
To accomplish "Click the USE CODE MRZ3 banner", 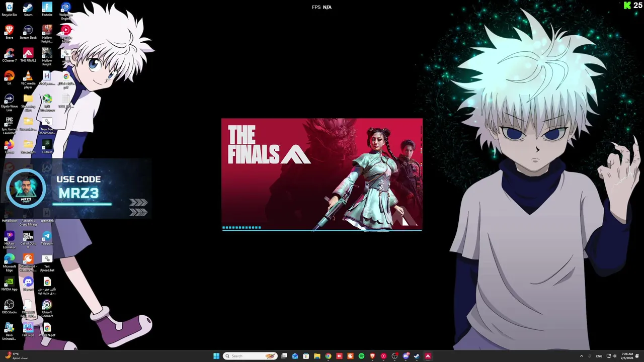I will click(x=76, y=189).
